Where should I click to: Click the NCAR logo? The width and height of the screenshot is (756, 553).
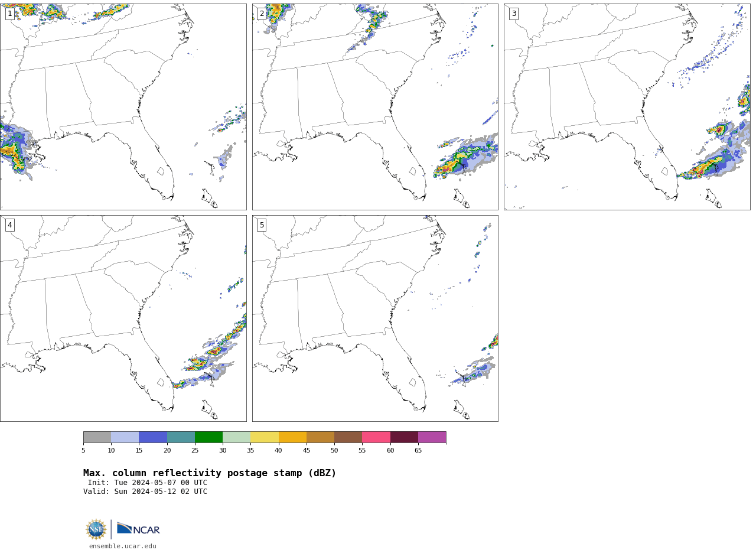pyautogui.click(x=138, y=529)
